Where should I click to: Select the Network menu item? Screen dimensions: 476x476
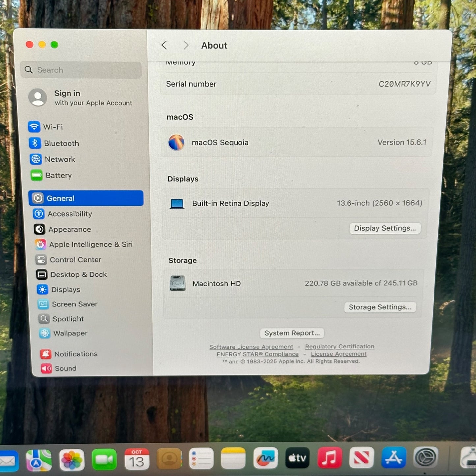[x=60, y=159]
